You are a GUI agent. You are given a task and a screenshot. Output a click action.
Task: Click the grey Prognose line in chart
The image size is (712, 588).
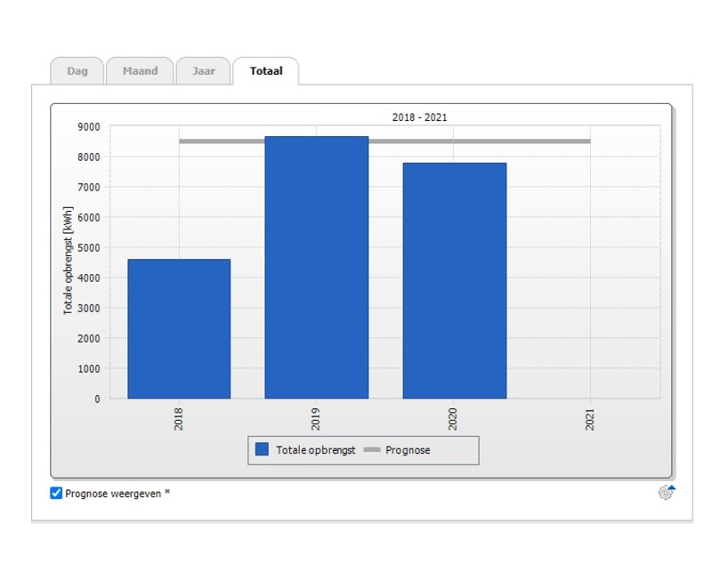(x=552, y=141)
